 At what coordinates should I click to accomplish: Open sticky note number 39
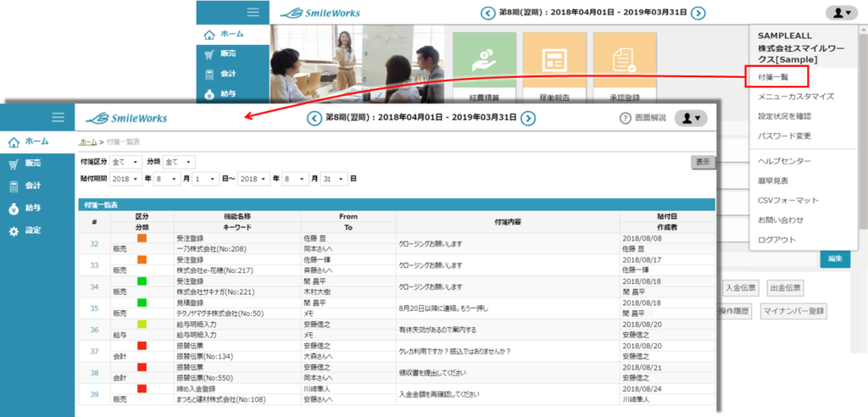point(94,394)
